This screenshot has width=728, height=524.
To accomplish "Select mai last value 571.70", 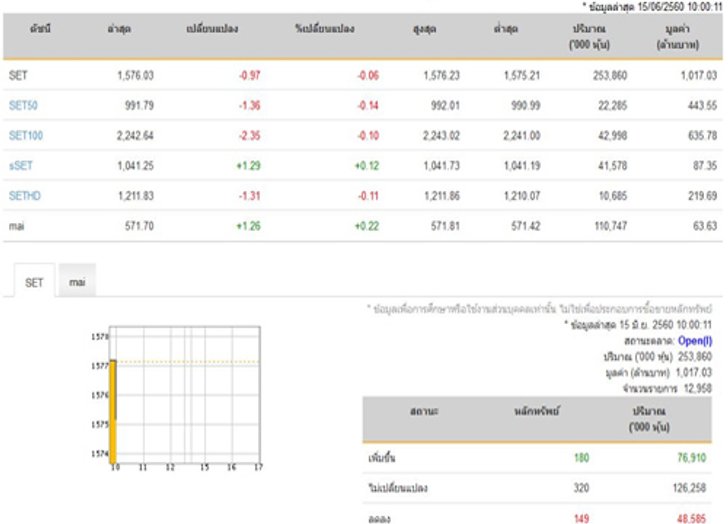I will [139, 226].
